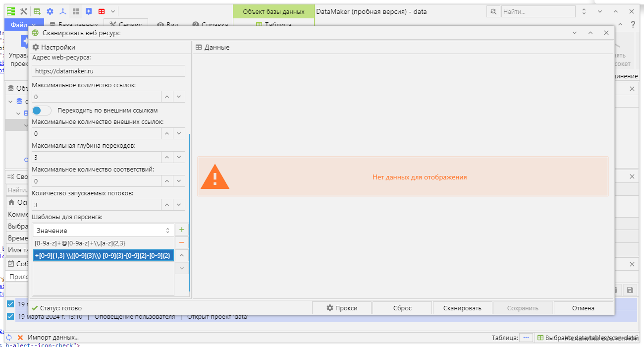
Task: Click the Объект базы данных tab header
Action: (x=273, y=11)
